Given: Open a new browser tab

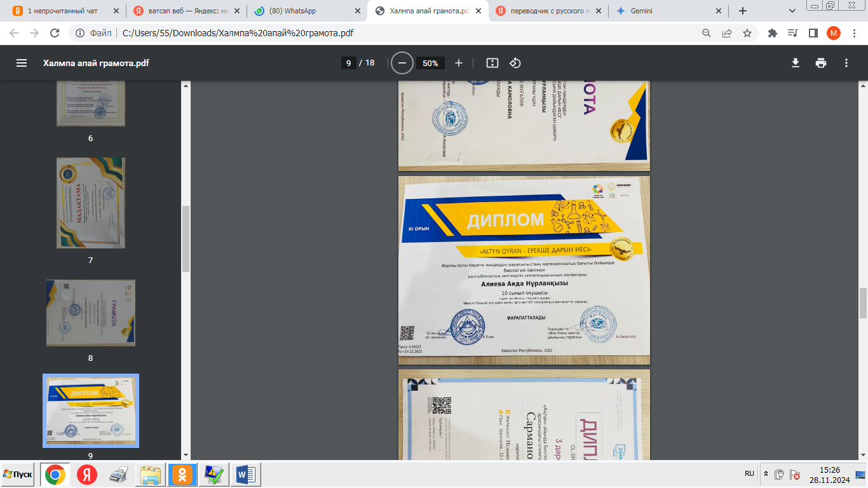Looking at the screenshot, I should 743,11.
